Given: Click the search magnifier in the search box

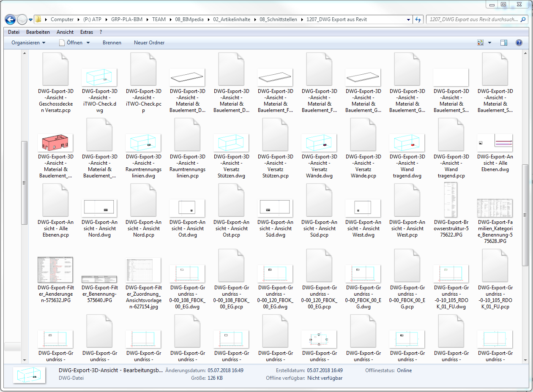Looking at the screenshot, I should [522, 19].
